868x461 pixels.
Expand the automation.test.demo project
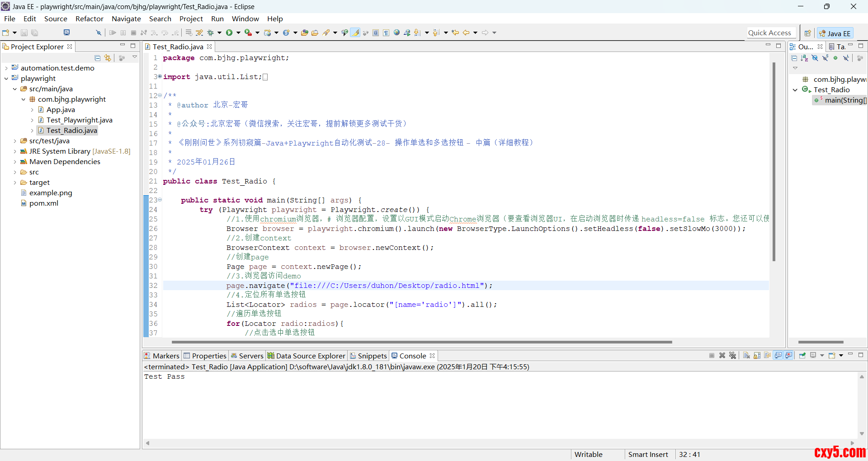(x=6, y=68)
